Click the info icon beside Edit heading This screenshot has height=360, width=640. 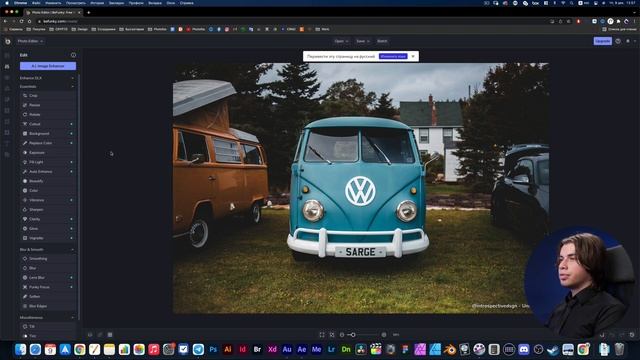click(x=73, y=55)
